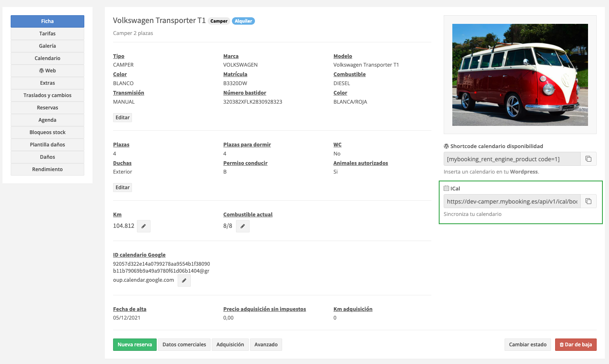View Reservas in the sidebar
Viewport: 609px width, 364px height.
[47, 108]
